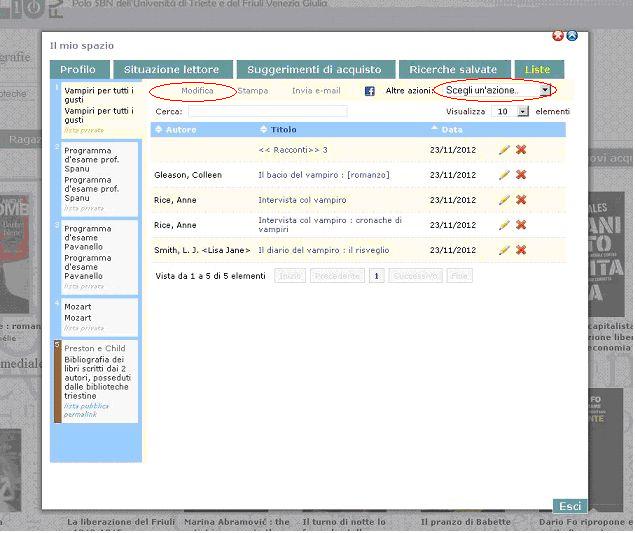The height and width of the screenshot is (533, 635).
Task: Open the 'Scegli un'azione' dropdown
Action: click(x=497, y=90)
